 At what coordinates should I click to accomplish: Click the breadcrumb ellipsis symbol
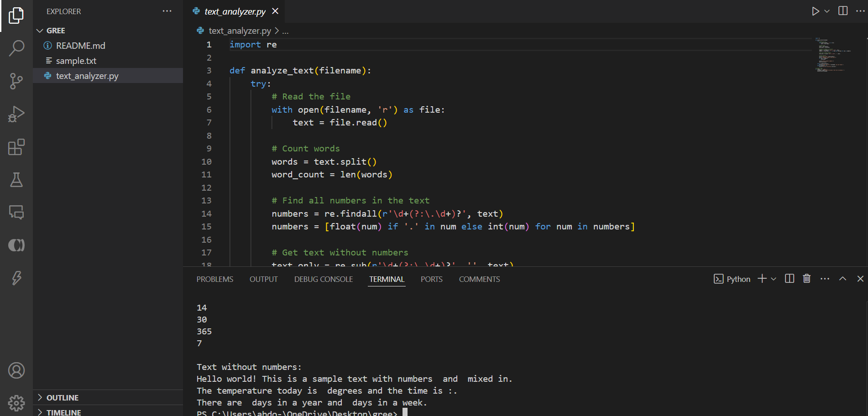pos(285,31)
